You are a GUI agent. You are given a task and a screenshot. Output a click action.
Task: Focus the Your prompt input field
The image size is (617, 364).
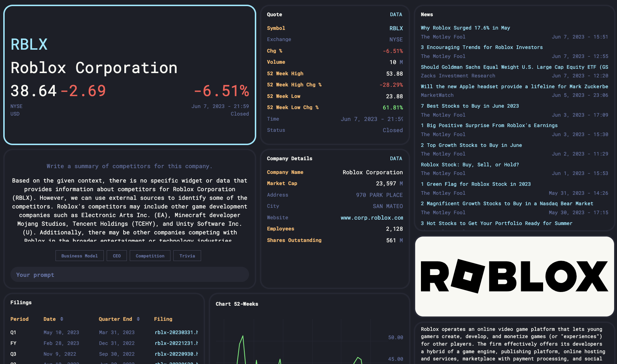click(130, 275)
